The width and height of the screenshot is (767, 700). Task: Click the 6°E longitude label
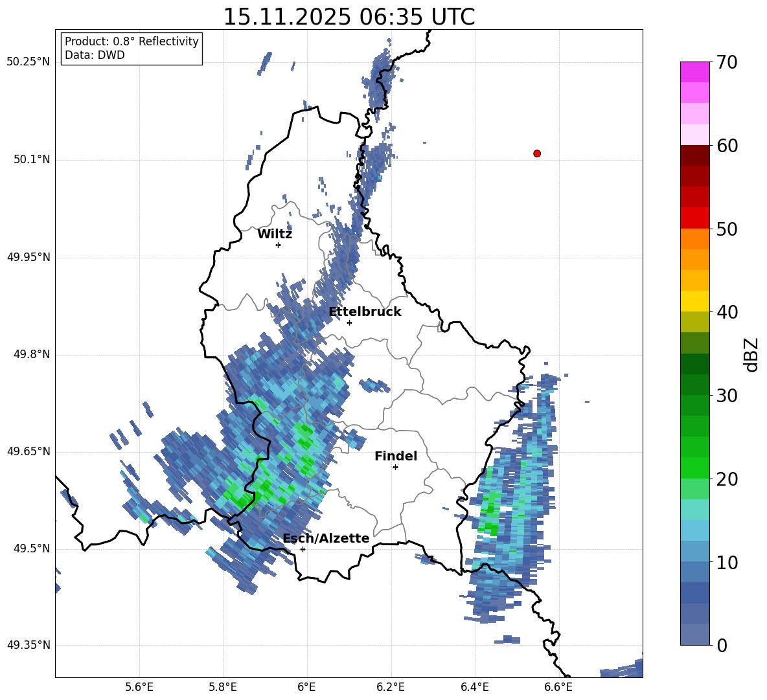pyautogui.click(x=306, y=687)
